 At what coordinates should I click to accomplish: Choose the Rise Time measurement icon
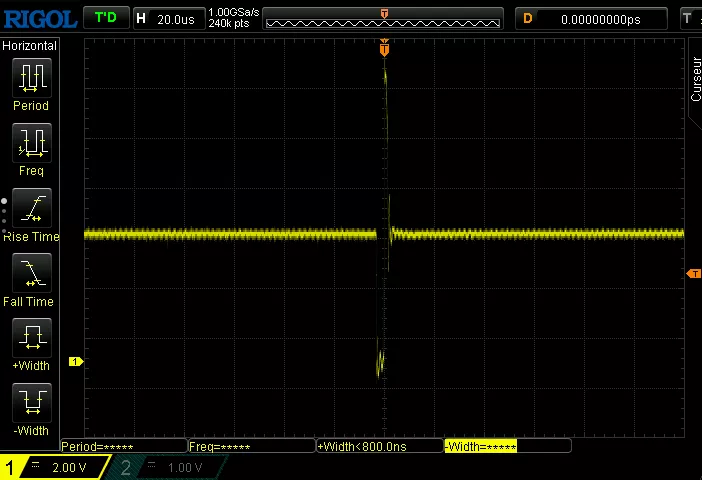(x=31, y=207)
